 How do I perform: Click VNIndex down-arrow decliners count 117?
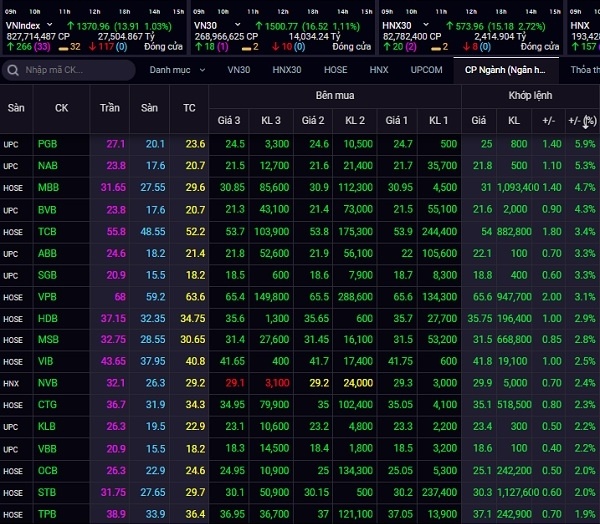click(106, 47)
